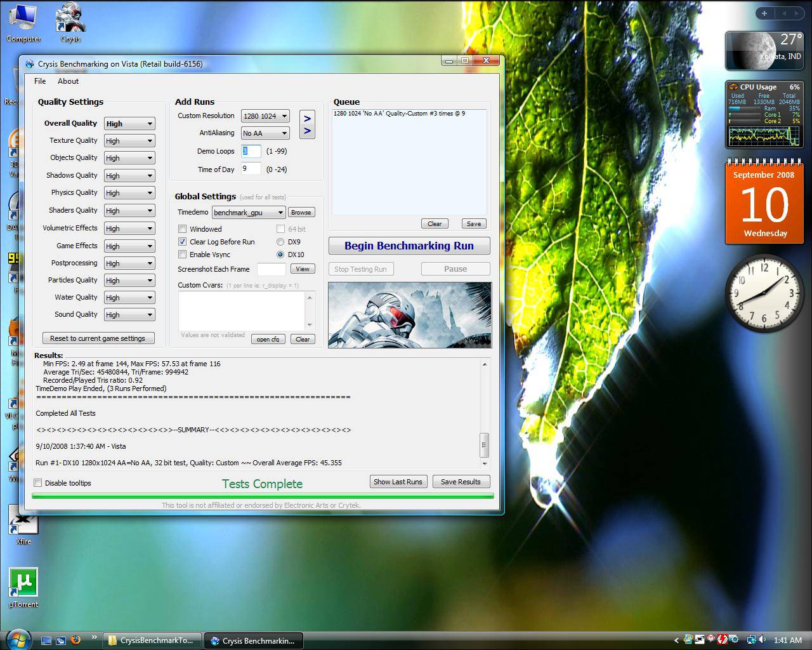Click the weather gadget showing Kolkata
812x650 pixels.
[x=764, y=50]
